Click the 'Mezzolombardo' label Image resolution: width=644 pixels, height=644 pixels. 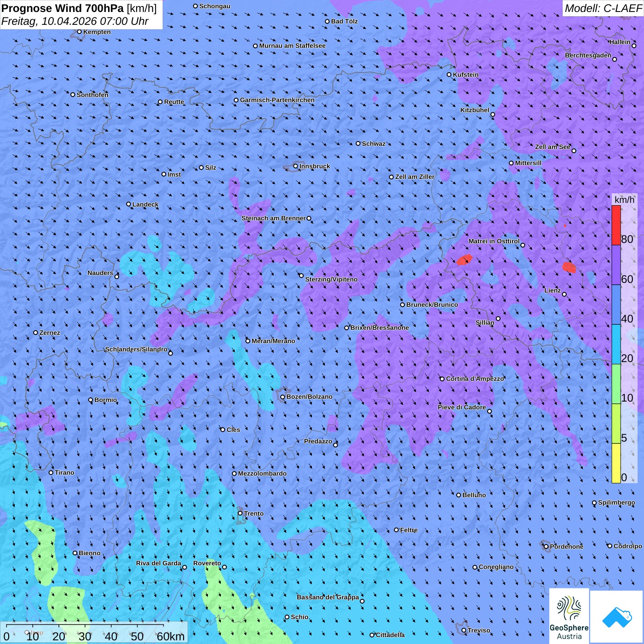tap(262, 473)
